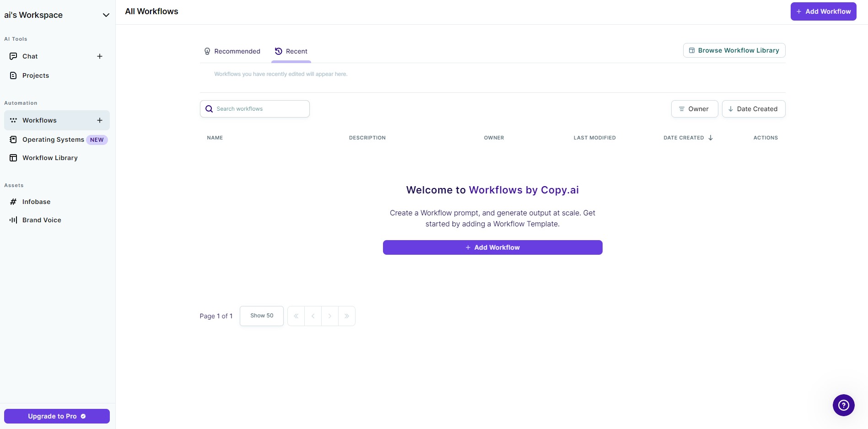Click the "Page 1 of 1" text
Screen dimensions: 868x429
[x=216, y=316]
